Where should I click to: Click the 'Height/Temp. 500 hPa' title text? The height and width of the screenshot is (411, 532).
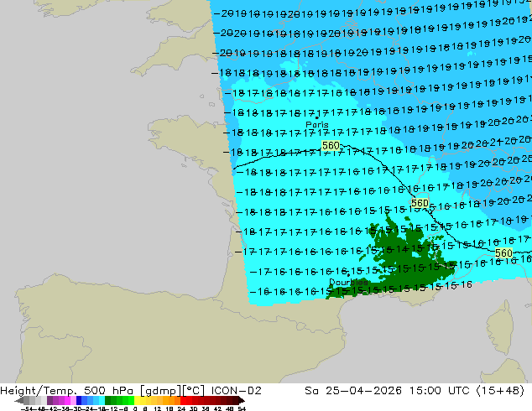point(68,391)
